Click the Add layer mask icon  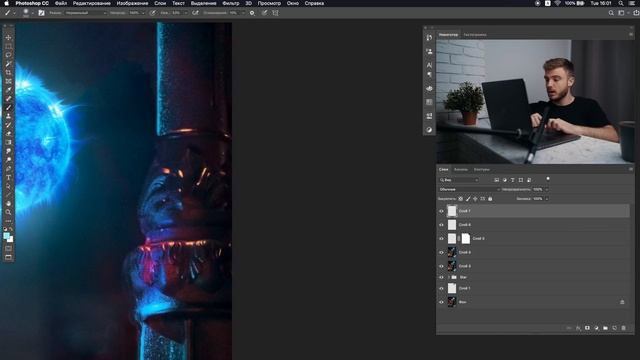coord(587,328)
